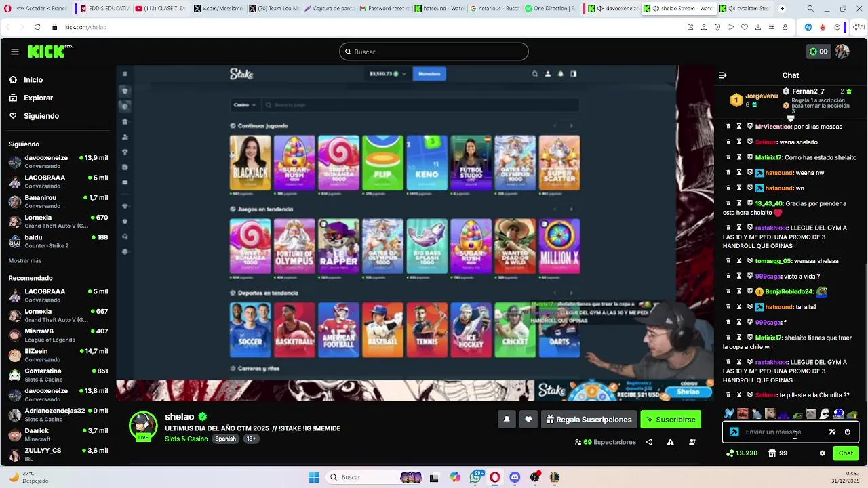Reload the page in the browser
Viewport: 868px width, 488px height.
pyautogui.click(x=37, y=27)
